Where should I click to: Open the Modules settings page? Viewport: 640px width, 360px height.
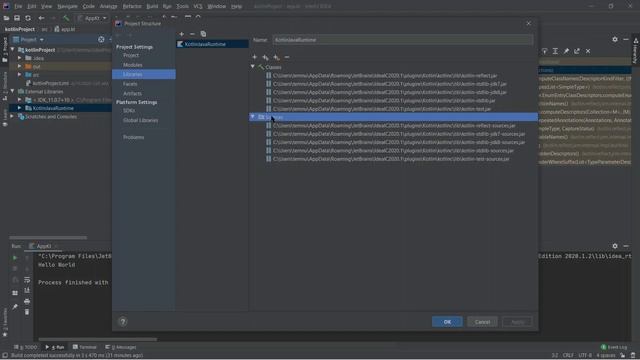pos(133,65)
